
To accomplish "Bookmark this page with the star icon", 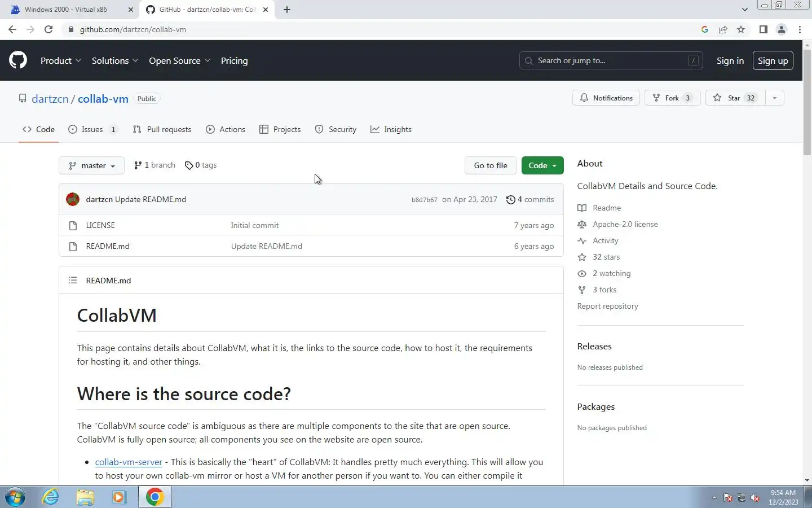I will [x=741, y=29].
